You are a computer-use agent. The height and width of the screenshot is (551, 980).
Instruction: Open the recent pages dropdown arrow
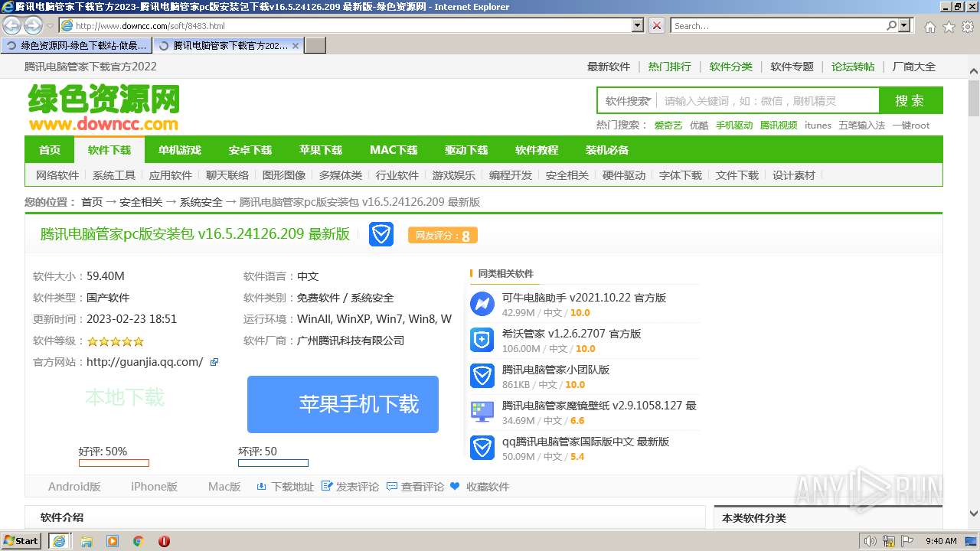[50, 26]
